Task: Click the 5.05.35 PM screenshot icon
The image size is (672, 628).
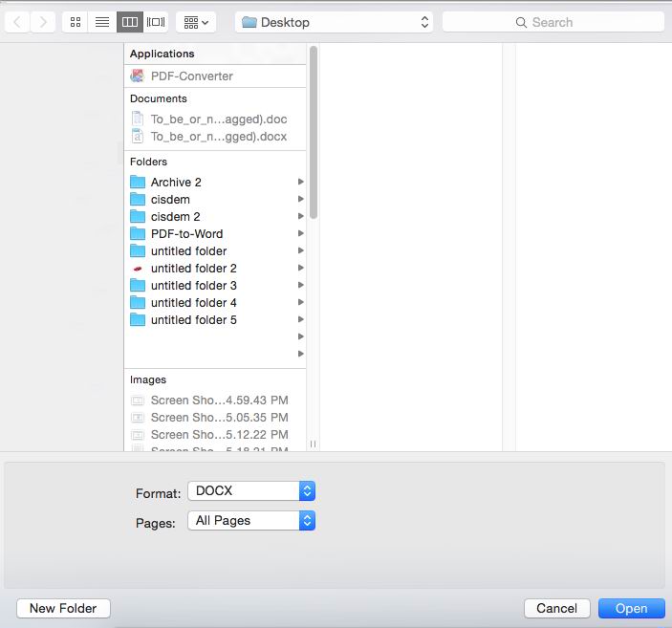Action: [138, 418]
